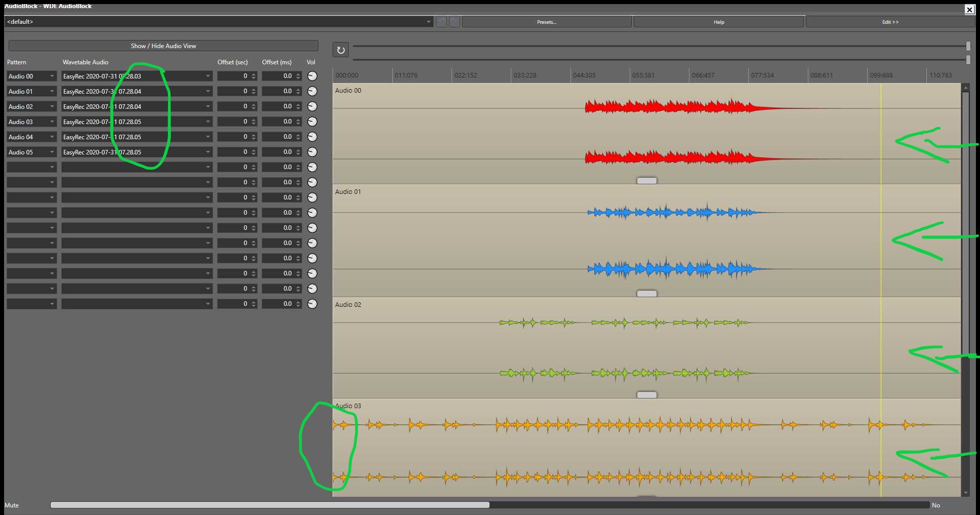Click the Vol knob on the Audio 01 row
This screenshot has width=980, height=515.
pyautogui.click(x=312, y=91)
